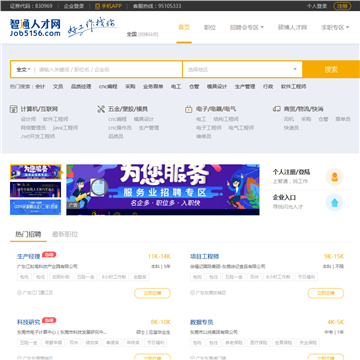Open the 项目工程师 job title

coord(205,256)
